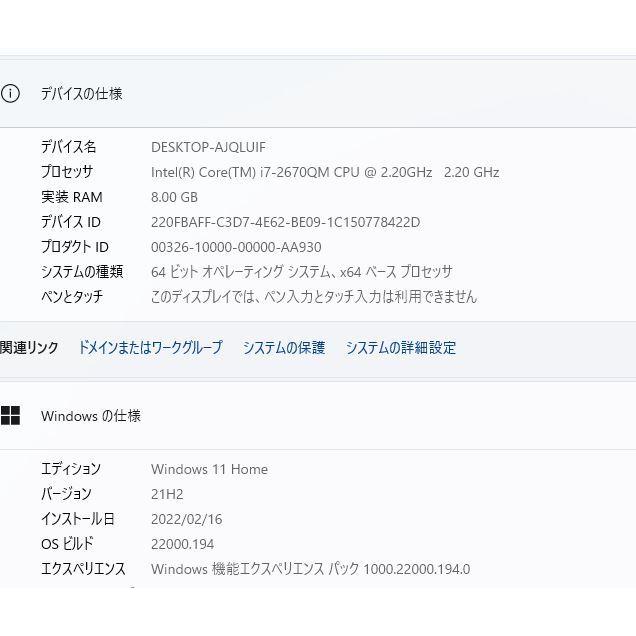The height and width of the screenshot is (636, 636).
Task: Click the 実装 RAM label
Action: (72, 197)
